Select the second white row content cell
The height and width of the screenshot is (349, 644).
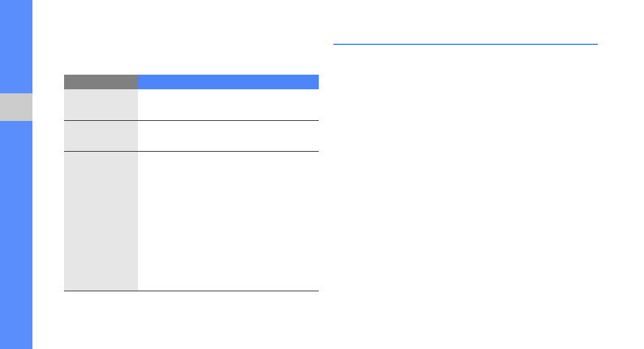228,136
